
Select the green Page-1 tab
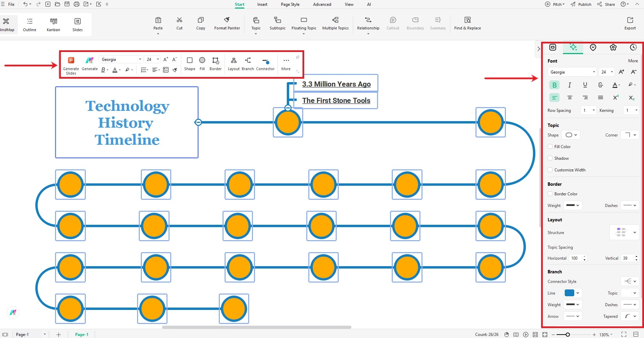tap(82, 335)
